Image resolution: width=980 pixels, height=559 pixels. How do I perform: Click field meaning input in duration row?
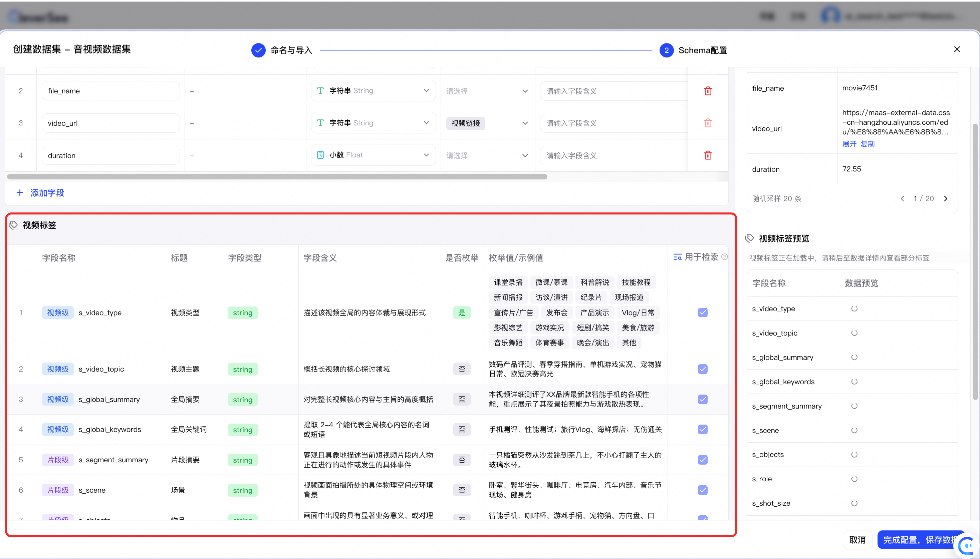point(614,155)
